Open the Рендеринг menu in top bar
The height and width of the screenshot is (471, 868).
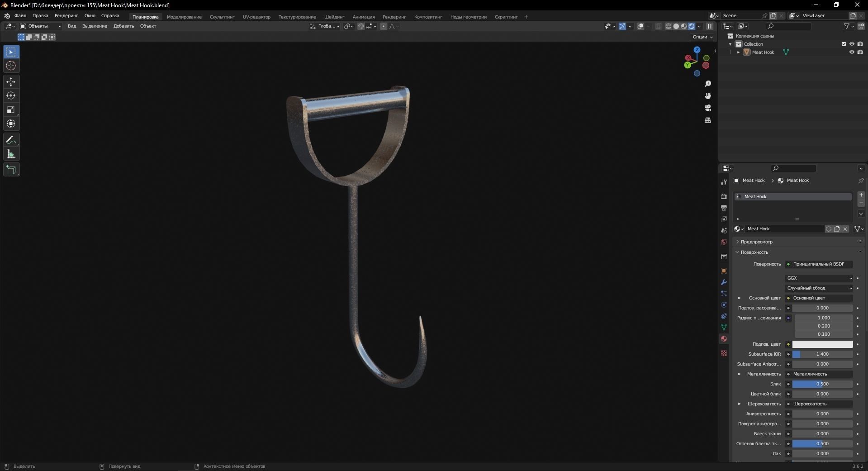click(x=66, y=16)
